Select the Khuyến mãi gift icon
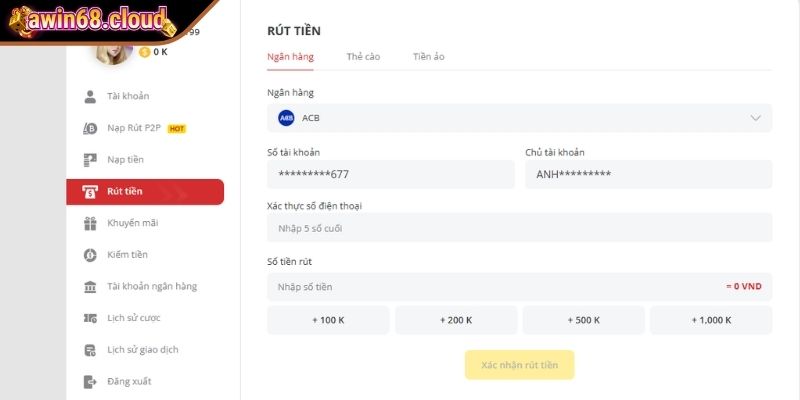Viewport: 800px width, 400px height. click(x=89, y=223)
